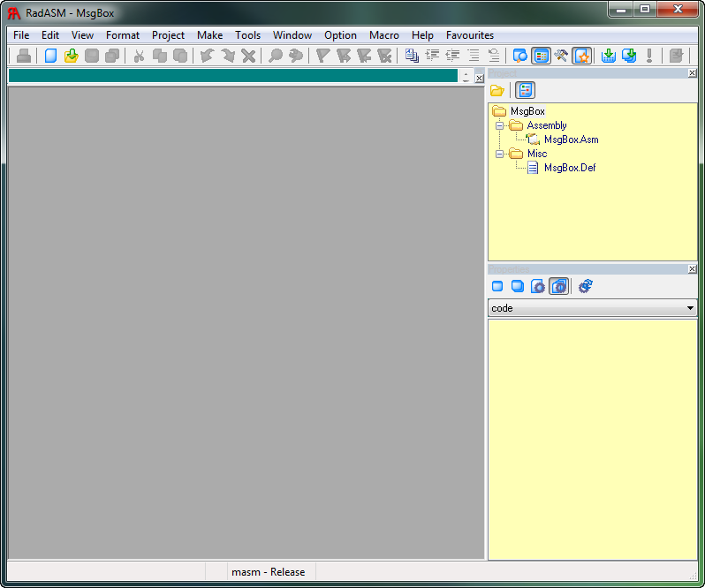Toggle the project tree view button in Project panel
This screenshot has height=588, width=705.
[525, 90]
